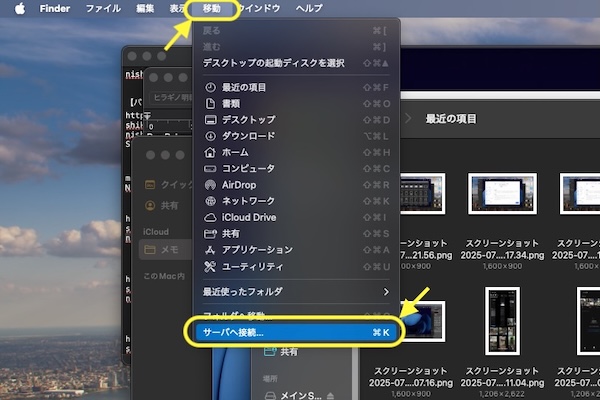This screenshot has width=600, height=400.
Task: Eject the メインS... volume
Action: click(330, 395)
